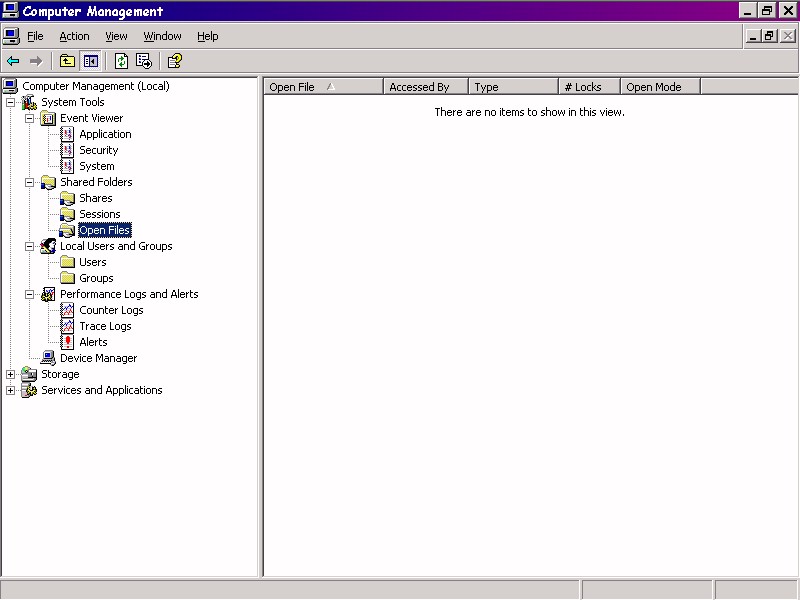Screen dimensions: 800x600
Task: Select the Application log label
Action: click(x=106, y=134)
